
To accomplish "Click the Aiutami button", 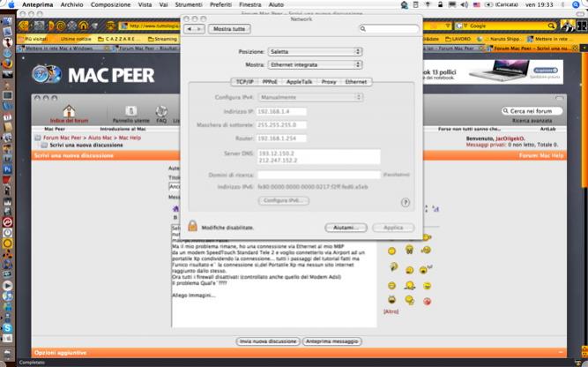I will 346,228.
